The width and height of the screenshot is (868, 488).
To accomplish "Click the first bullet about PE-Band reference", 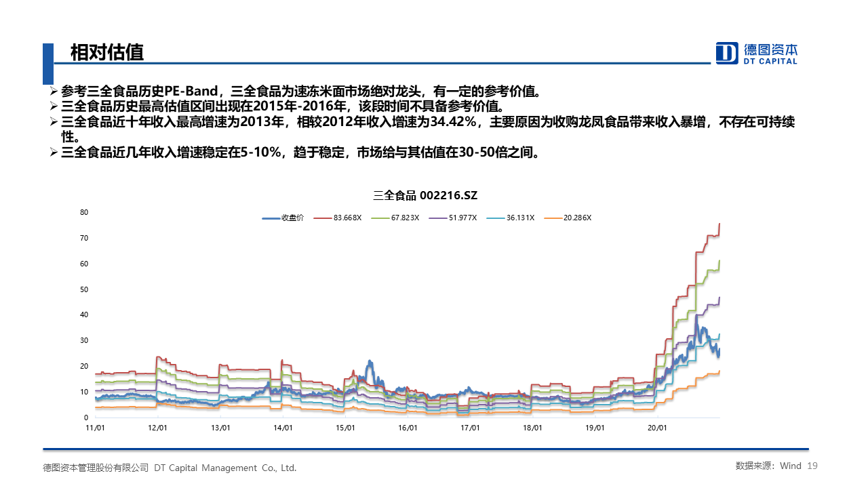I will coord(295,91).
